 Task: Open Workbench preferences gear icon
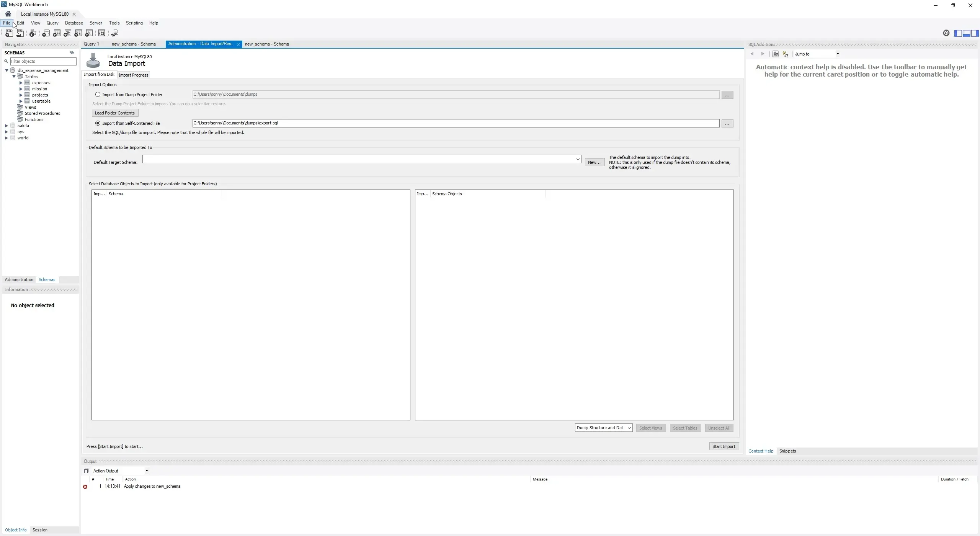click(x=946, y=33)
